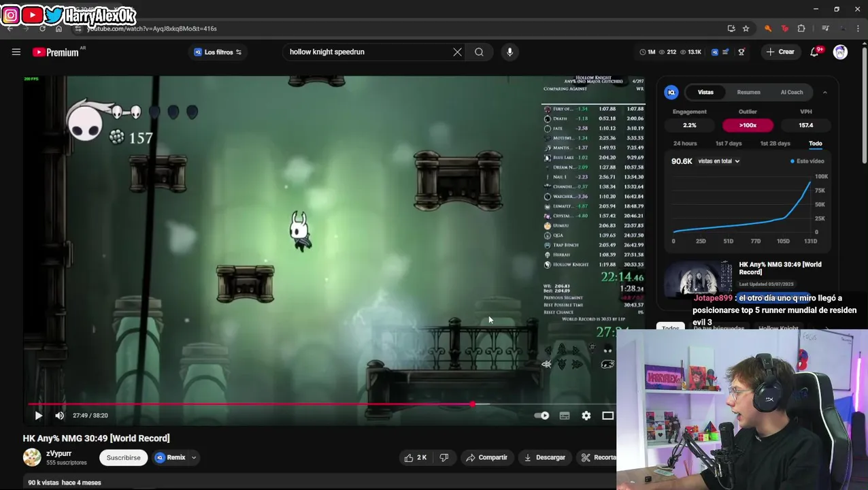Viewport: 868px width, 490px height.
Task: Open zVypurr channel avatar
Action: coord(32,457)
